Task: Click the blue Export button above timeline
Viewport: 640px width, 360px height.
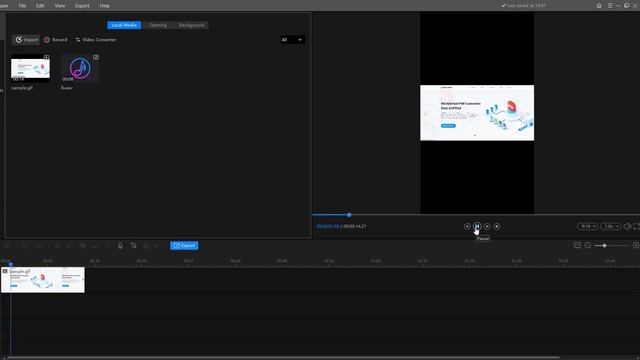Action: click(x=184, y=246)
